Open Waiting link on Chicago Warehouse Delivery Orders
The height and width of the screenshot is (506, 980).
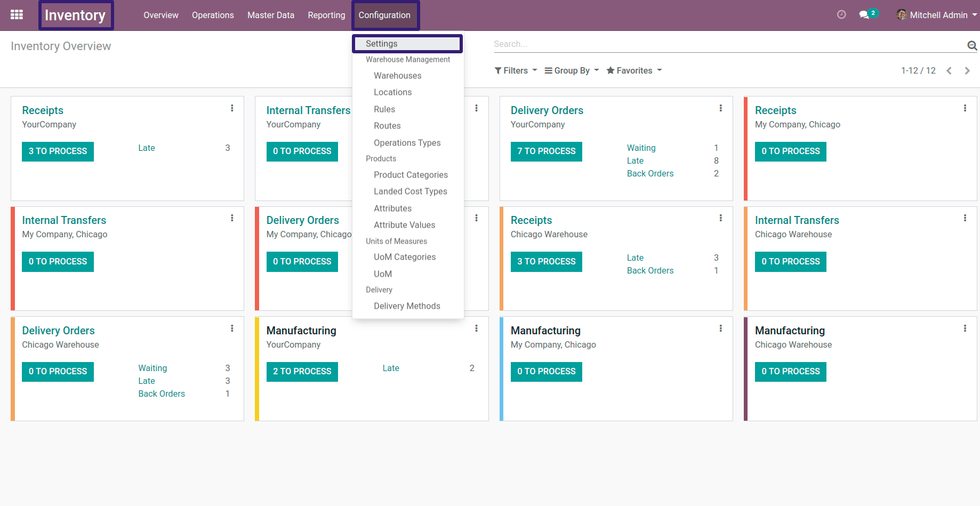pos(152,368)
